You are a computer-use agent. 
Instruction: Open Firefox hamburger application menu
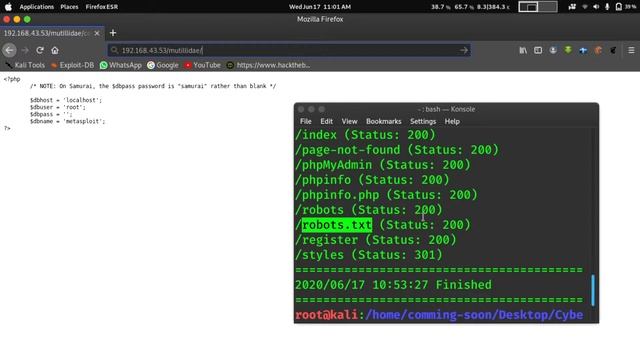point(631,50)
